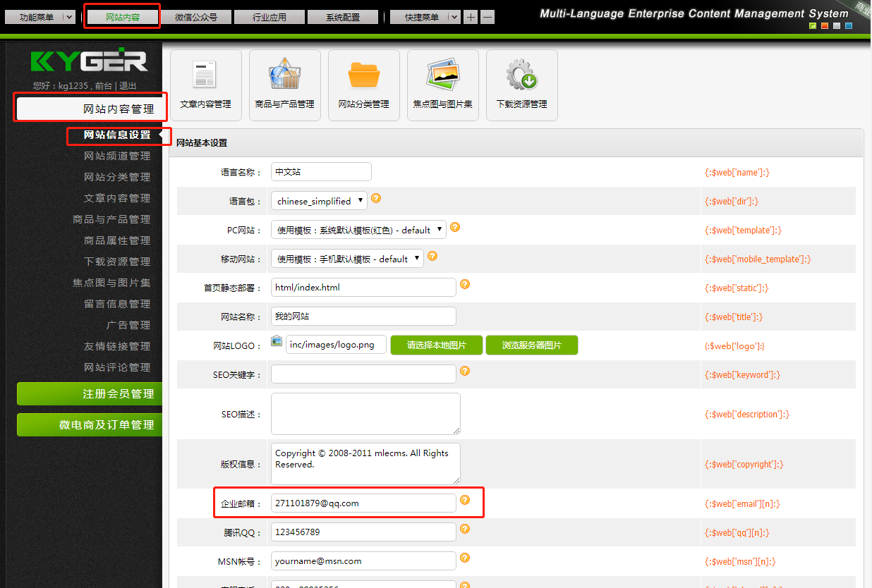Select 焦点图与图片集 in sidebar
Screen dimensions: 872x588
pos(111,283)
